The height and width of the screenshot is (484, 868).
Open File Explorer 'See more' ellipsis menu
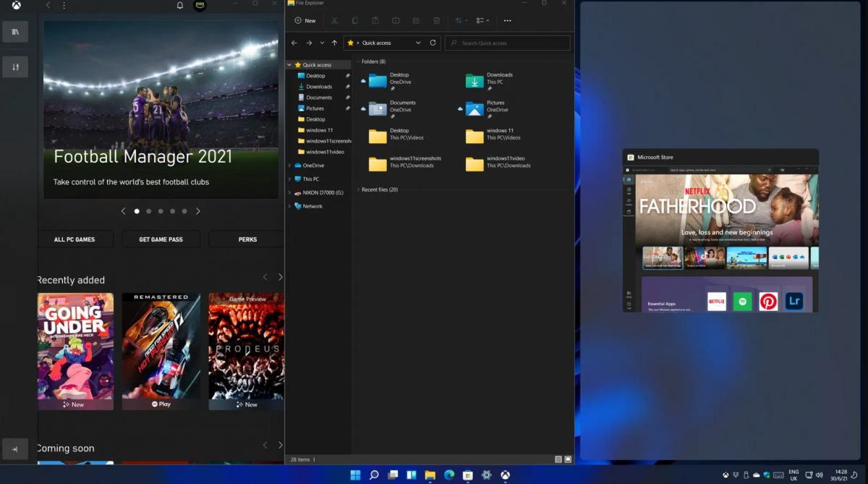tap(507, 21)
